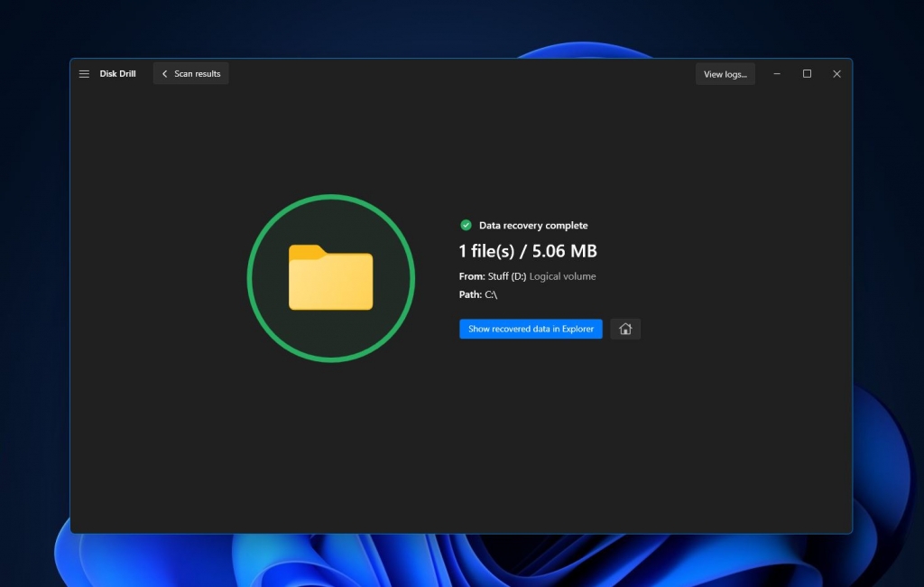
Task: Maximize the Disk Drill window
Action: coord(807,74)
